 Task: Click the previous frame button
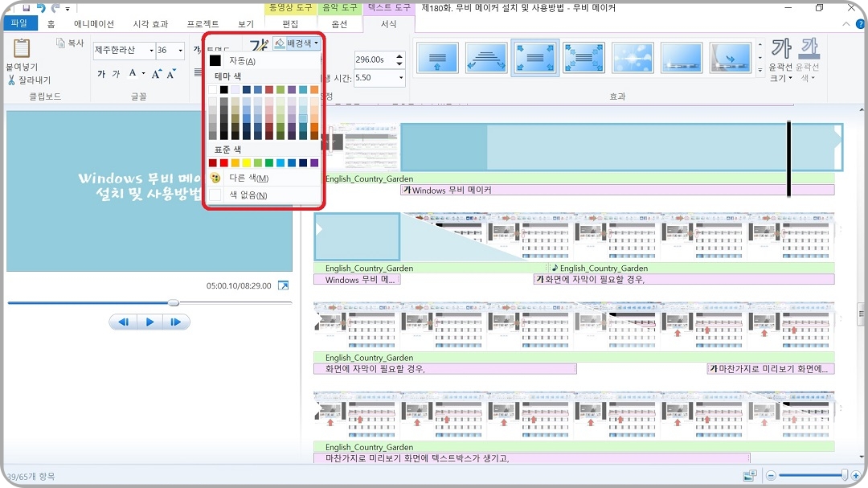[123, 322]
